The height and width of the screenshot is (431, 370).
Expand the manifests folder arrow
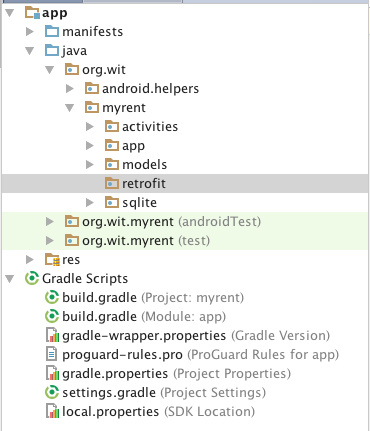click(30, 32)
